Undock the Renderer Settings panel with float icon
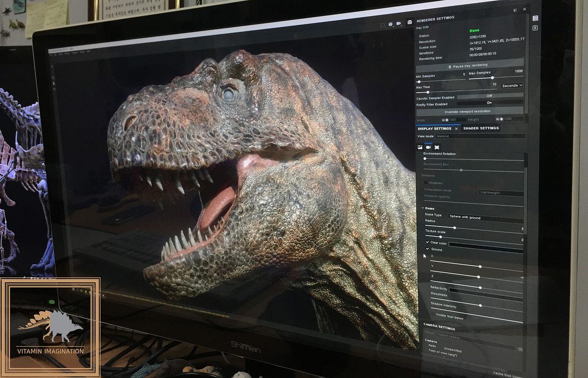 point(514,10)
